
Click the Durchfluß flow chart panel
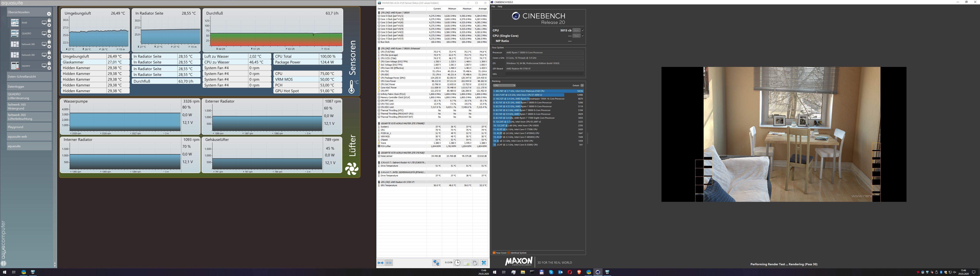pyautogui.click(x=273, y=30)
